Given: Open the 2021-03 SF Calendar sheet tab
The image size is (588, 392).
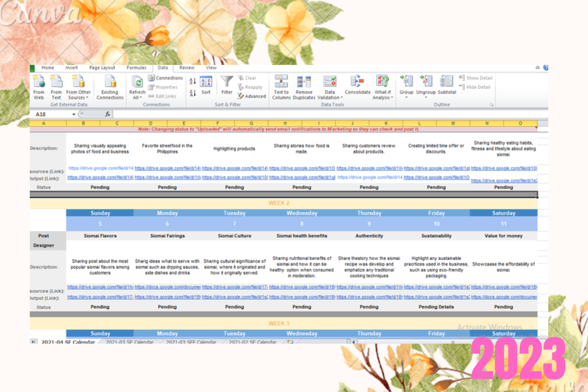Looking at the screenshot, I should (130, 342).
